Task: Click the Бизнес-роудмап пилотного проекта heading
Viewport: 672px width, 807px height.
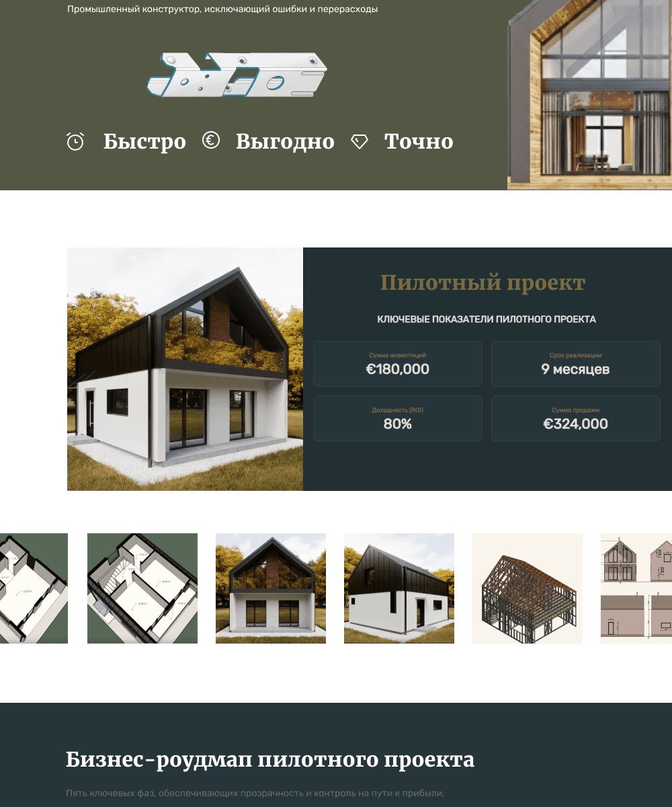Action: coord(270,760)
